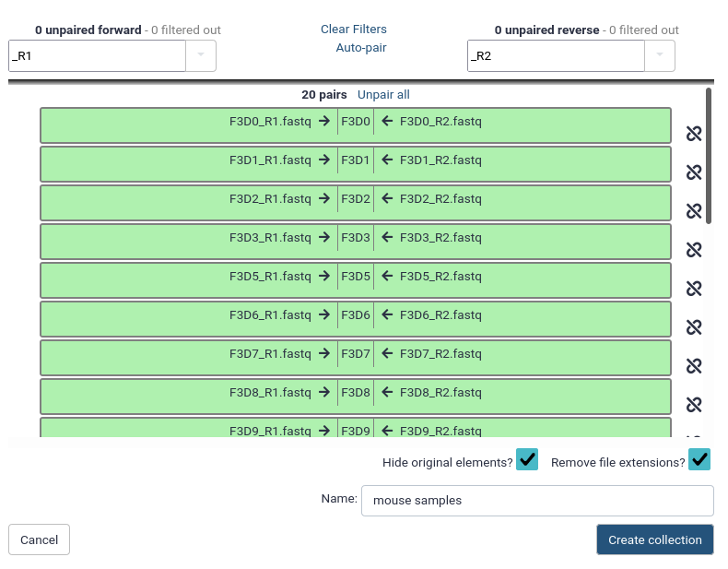Rename the F3D1 pair name label
728x569 pixels.
point(356,160)
